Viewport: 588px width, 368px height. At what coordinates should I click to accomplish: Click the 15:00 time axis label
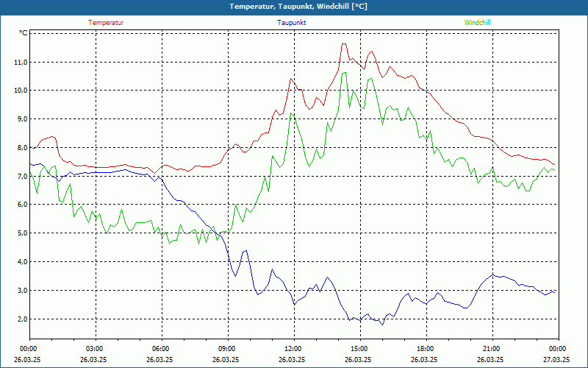[360, 349]
